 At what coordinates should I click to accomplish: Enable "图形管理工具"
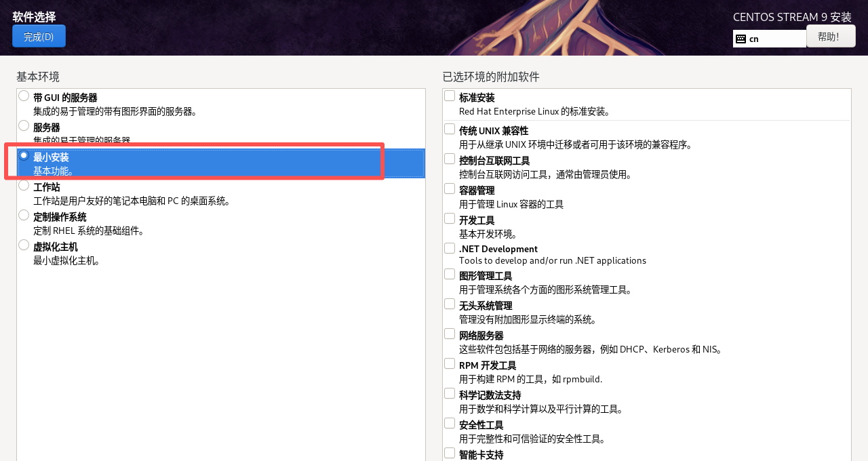pyautogui.click(x=449, y=274)
